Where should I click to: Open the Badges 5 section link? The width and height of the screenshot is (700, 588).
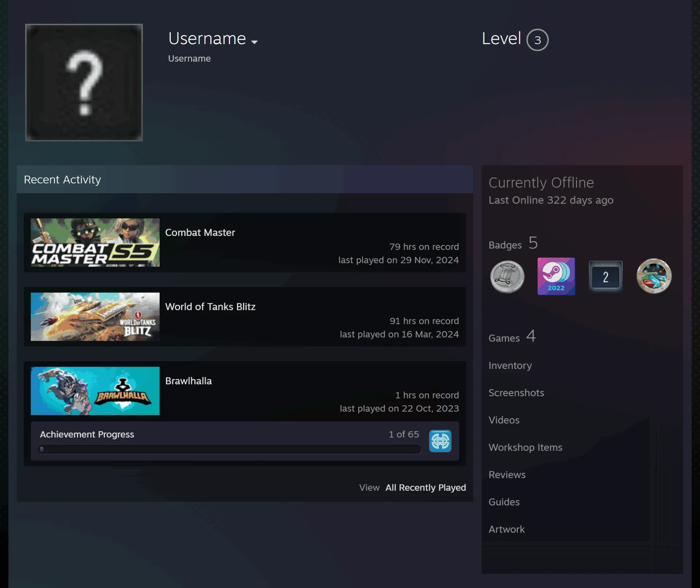[513, 243]
